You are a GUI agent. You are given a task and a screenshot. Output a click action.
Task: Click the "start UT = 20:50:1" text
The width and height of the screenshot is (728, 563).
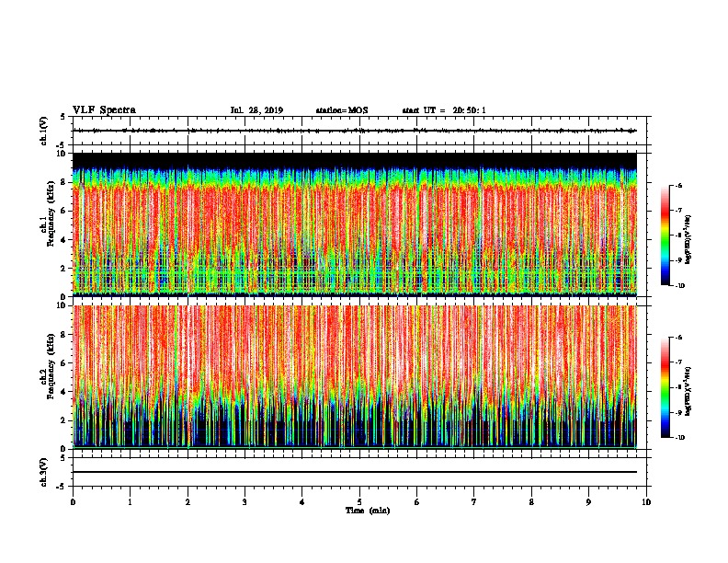(x=444, y=110)
